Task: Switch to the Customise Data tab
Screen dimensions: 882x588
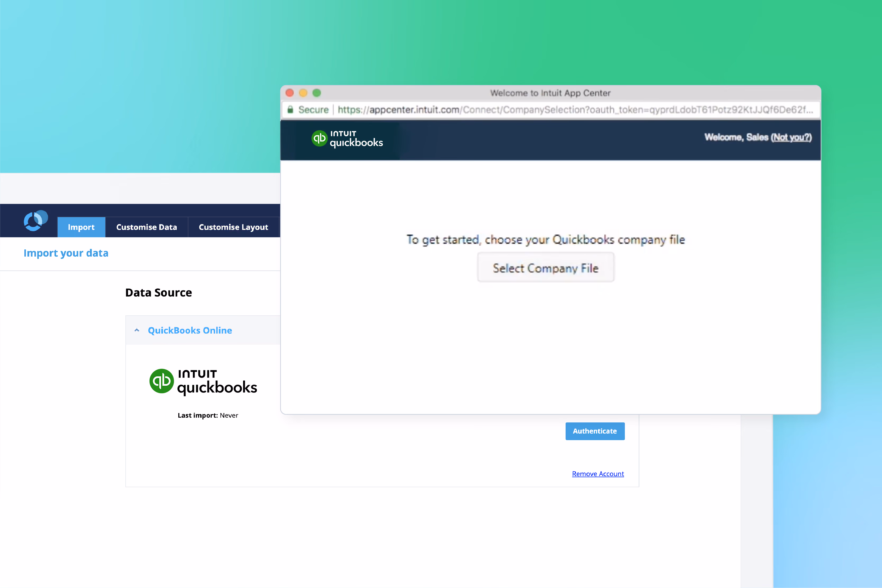Action: (147, 227)
